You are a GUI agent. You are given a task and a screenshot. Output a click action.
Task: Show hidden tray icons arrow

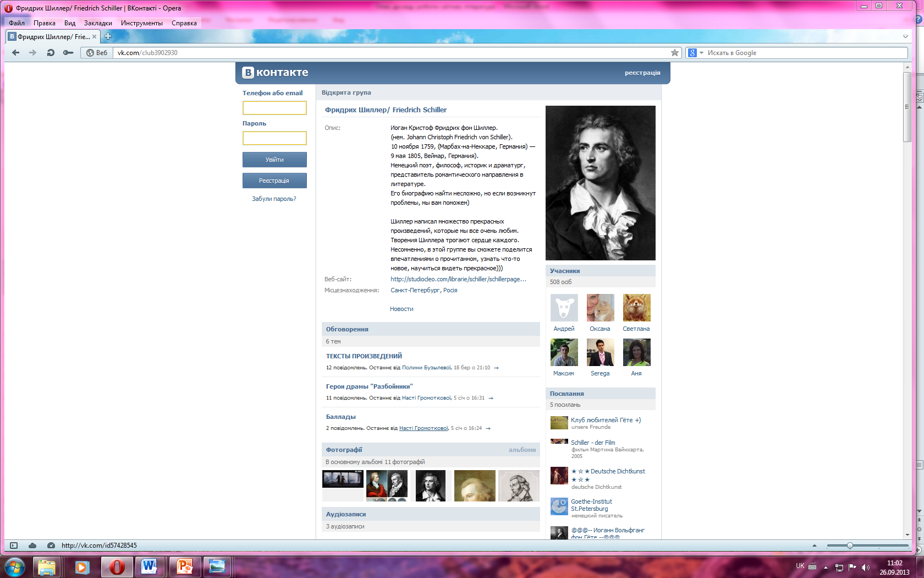(x=826, y=567)
